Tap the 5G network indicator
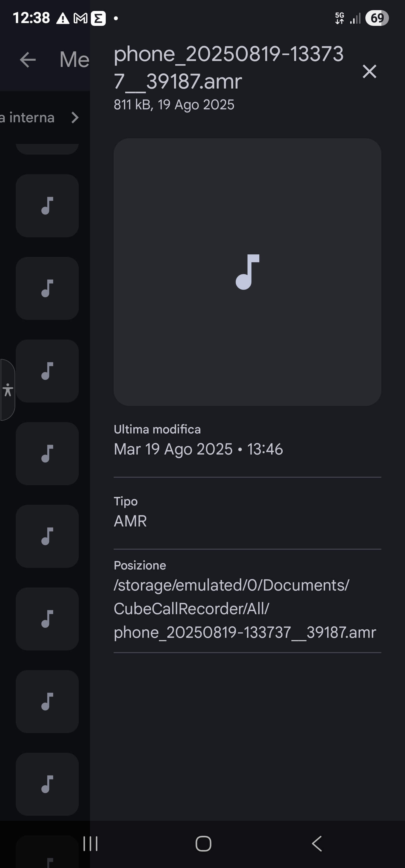The width and height of the screenshot is (405, 868). click(339, 18)
